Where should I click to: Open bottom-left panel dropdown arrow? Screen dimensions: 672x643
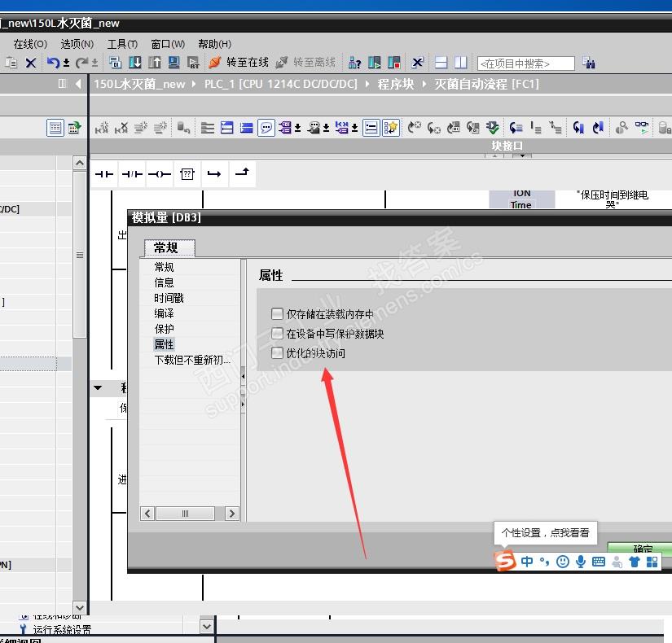pyautogui.click(x=207, y=626)
